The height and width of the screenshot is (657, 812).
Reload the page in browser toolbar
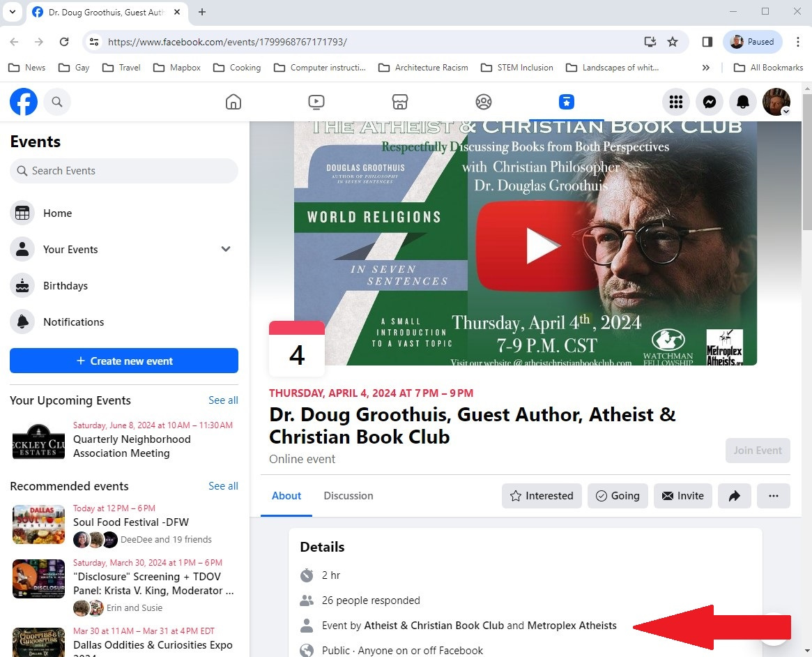click(64, 42)
